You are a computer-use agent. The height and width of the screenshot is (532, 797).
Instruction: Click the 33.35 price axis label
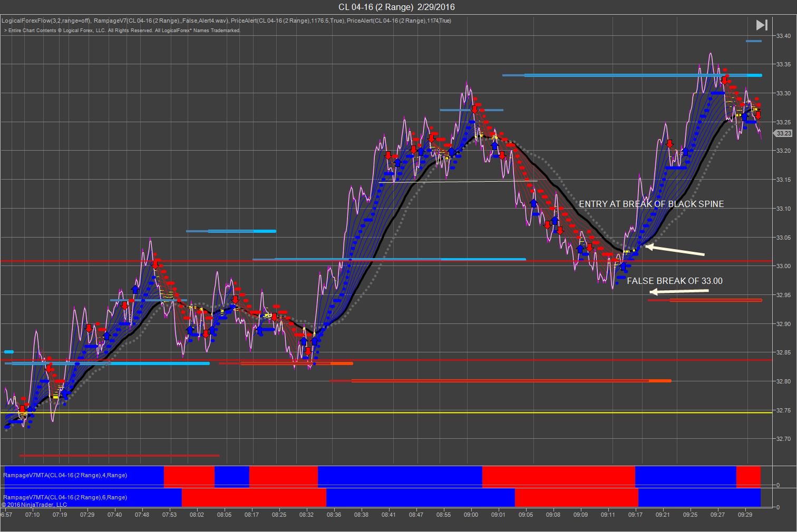783,64
